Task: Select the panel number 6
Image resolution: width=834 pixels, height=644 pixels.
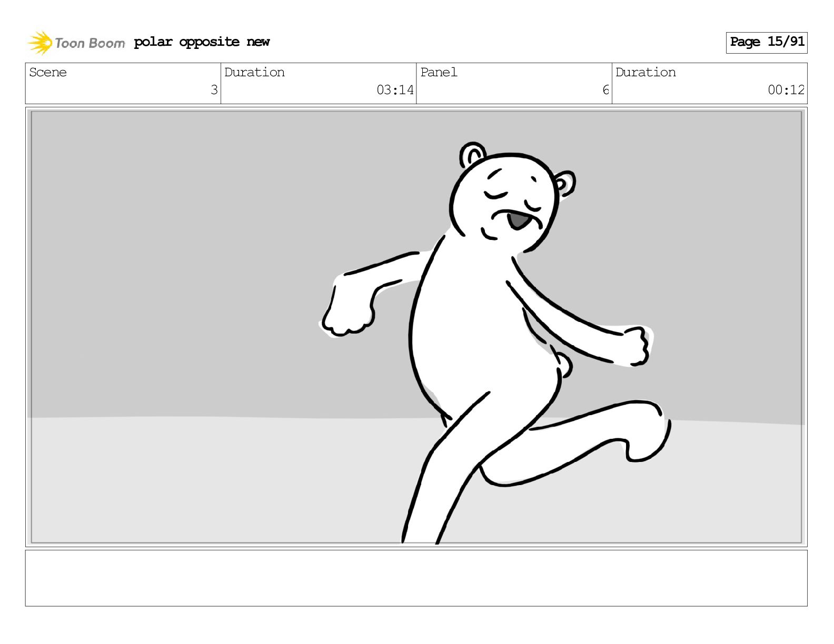Action: click(x=605, y=90)
